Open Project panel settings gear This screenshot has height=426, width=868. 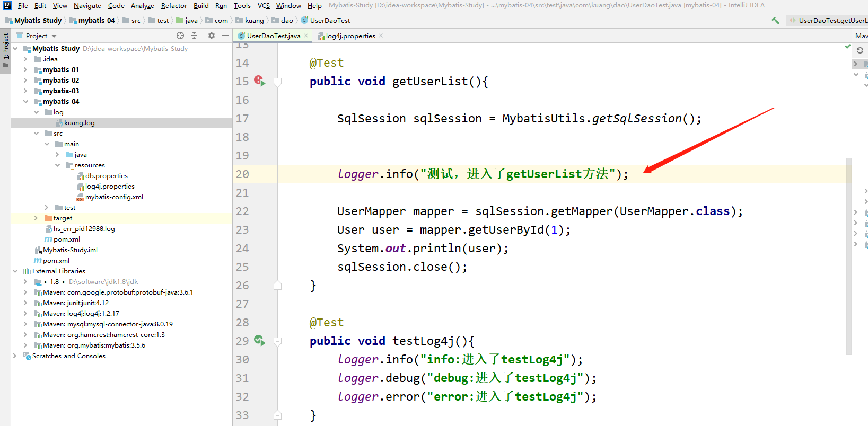pyautogui.click(x=212, y=35)
